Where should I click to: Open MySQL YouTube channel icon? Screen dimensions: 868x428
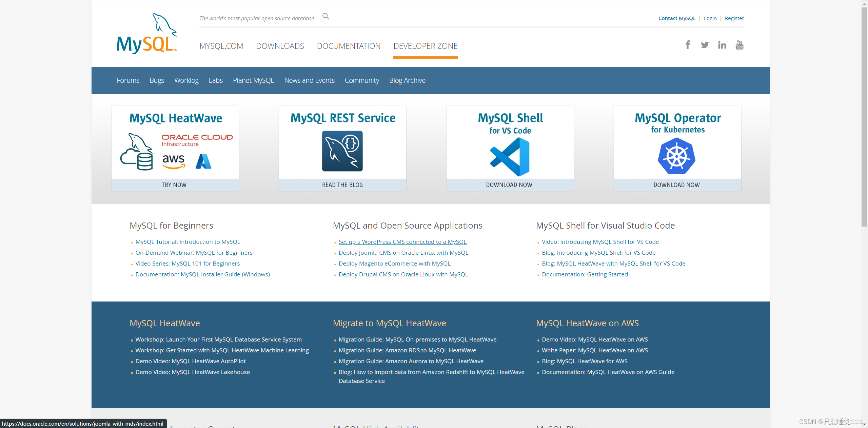[x=739, y=45]
